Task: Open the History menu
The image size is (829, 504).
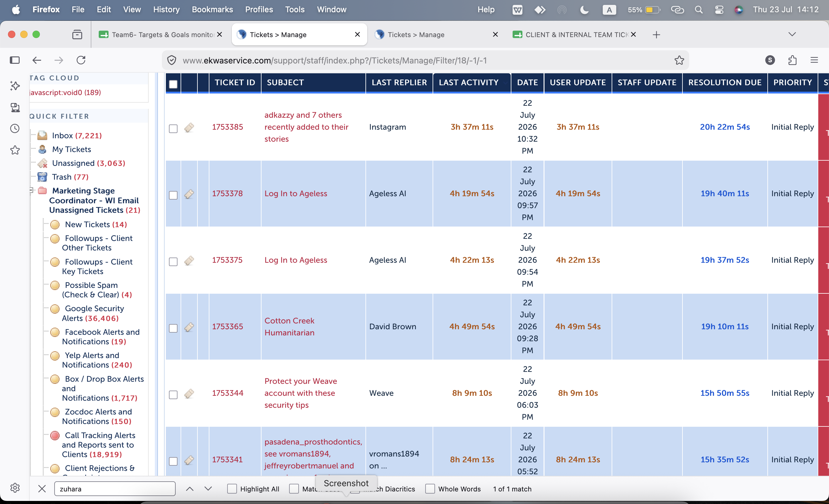Action: pyautogui.click(x=166, y=10)
